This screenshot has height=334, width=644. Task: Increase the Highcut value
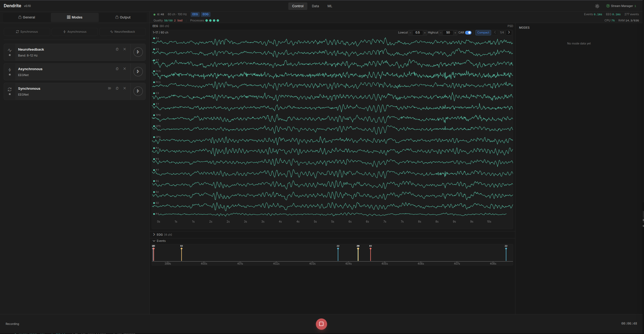point(455,33)
